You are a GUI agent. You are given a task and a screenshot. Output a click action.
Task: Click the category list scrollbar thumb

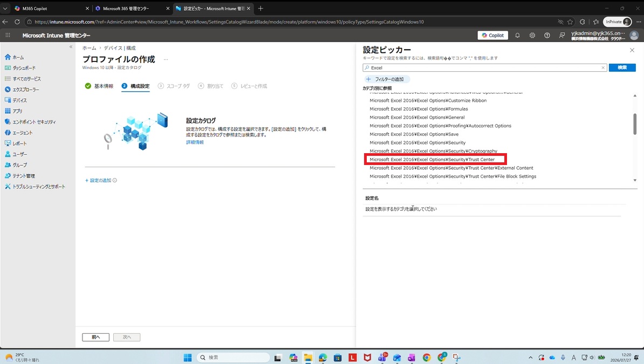point(634,123)
